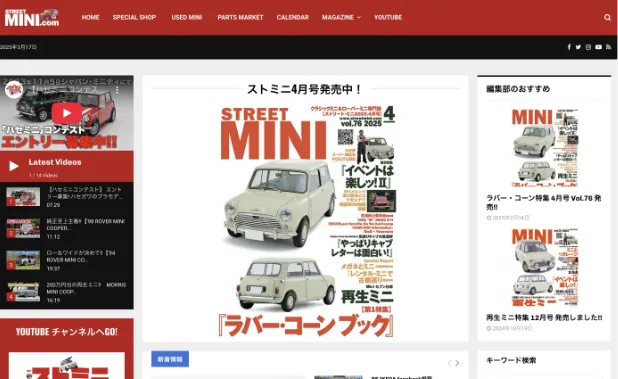Select playlist video 2 '98 ROVER MINI COOPER thumbnail
618x379 pixels.
(23, 229)
